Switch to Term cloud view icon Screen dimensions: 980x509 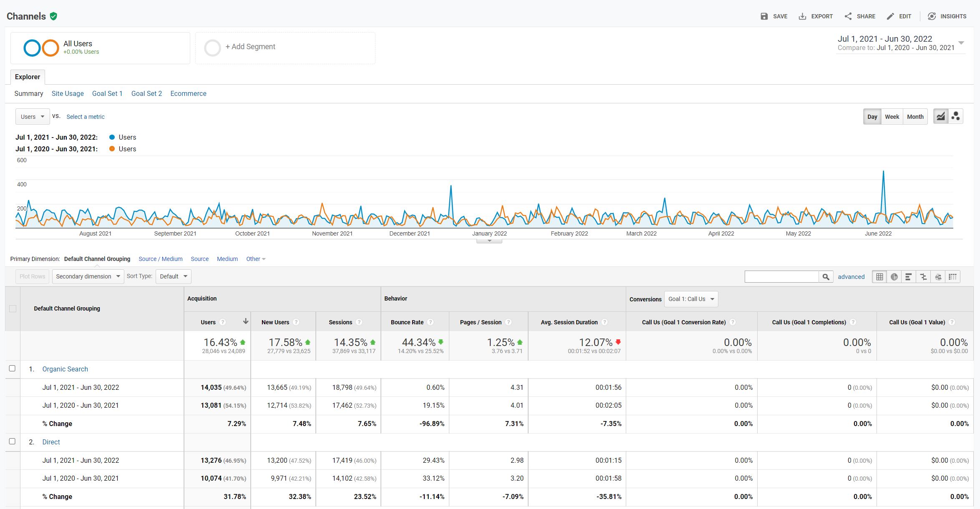click(x=938, y=276)
